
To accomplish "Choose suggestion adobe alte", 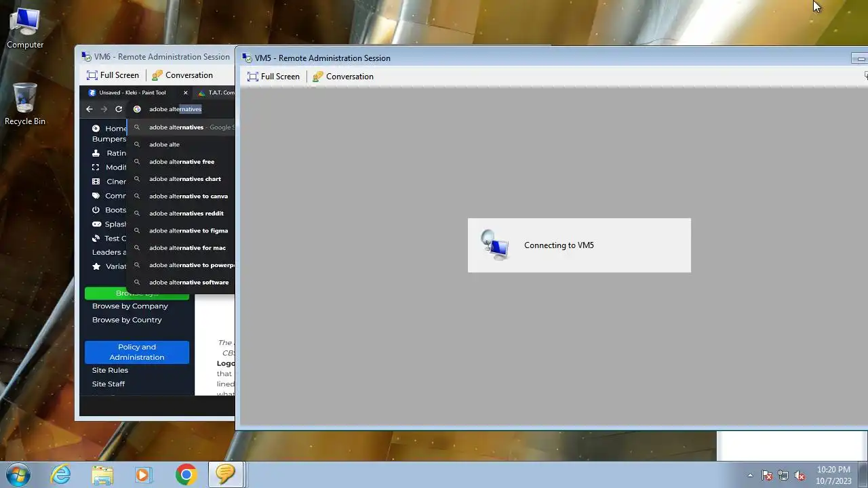I will pos(181,144).
